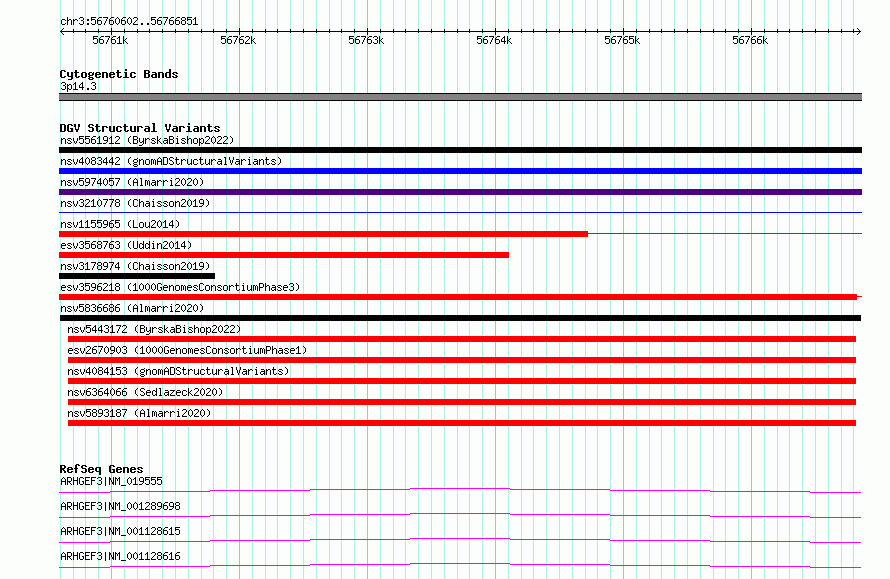Select the Cytogenetic Bands track title
This screenshot has width=890, height=579.
pos(119,74)
